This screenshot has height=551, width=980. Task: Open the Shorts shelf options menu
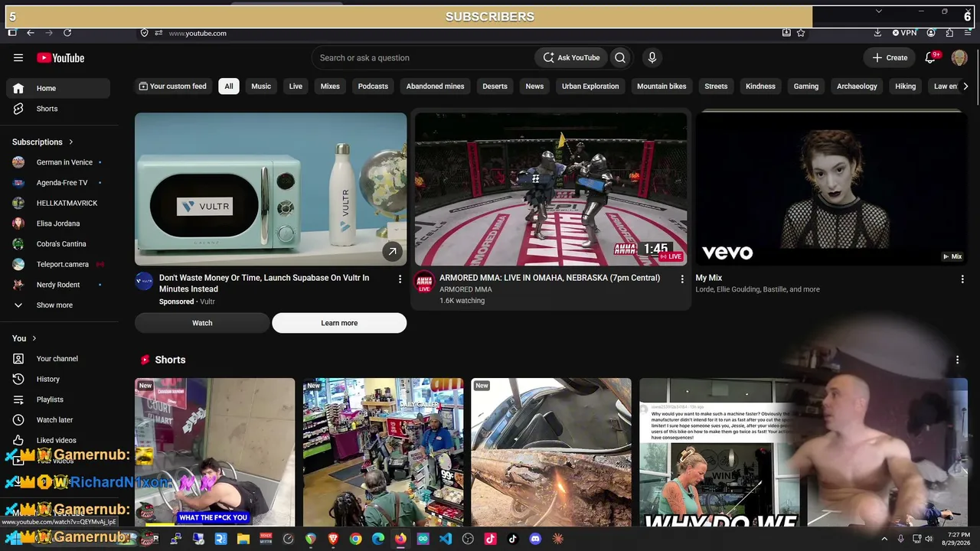(957, 360)
